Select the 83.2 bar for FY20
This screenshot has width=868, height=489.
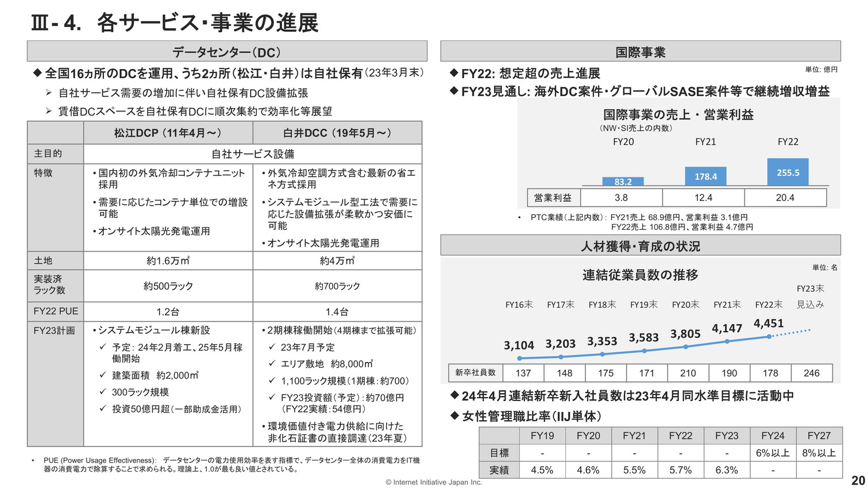[623, 181]
